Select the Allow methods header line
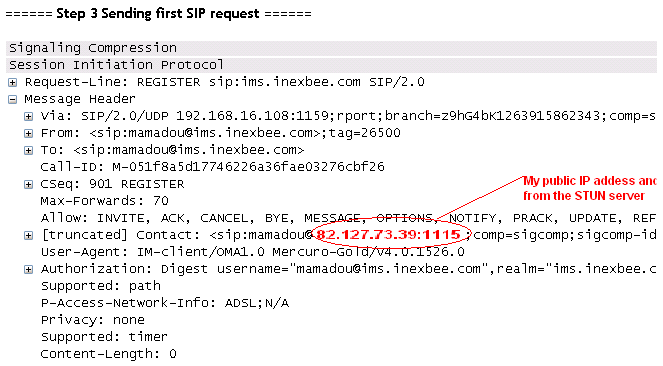Viewport: 663px width, 366px height. [348, 218]
